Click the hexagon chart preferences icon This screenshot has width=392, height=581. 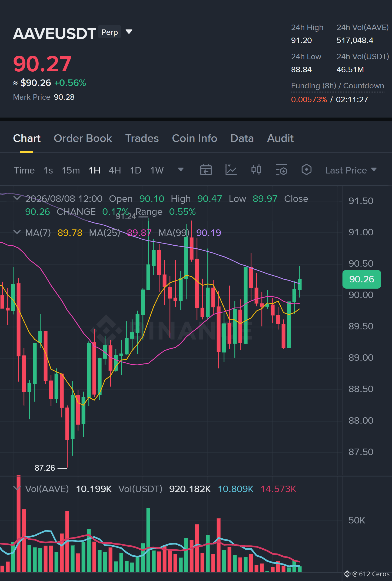306,170
